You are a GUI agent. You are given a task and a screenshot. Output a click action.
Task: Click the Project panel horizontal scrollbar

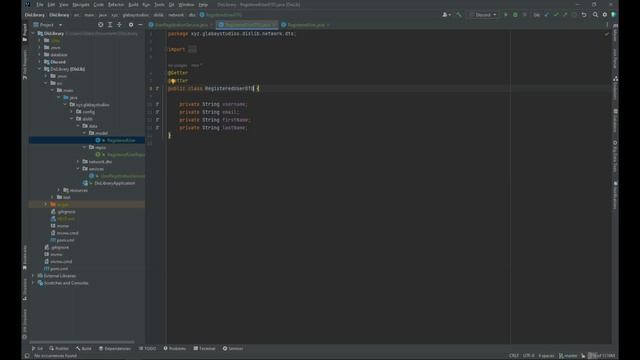[x=82, y=342]
